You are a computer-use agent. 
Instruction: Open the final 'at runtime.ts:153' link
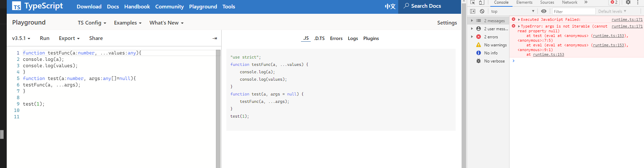point(548,54)
